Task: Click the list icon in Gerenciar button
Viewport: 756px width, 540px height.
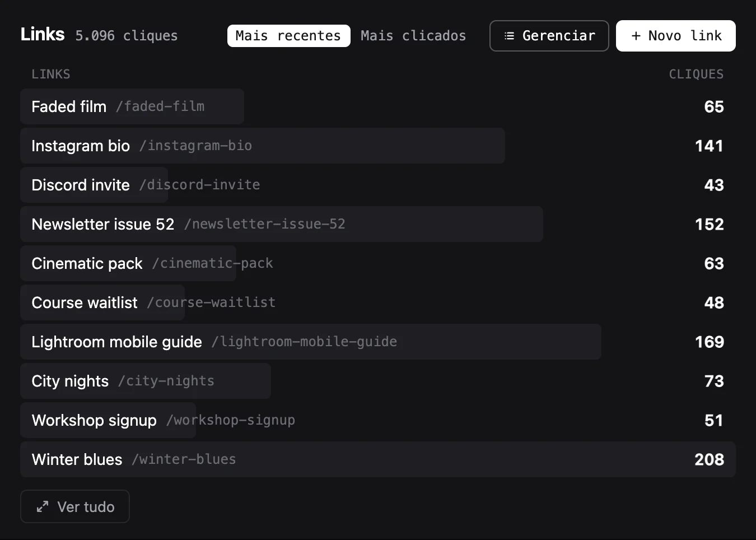Action: [x=509, y=36]
